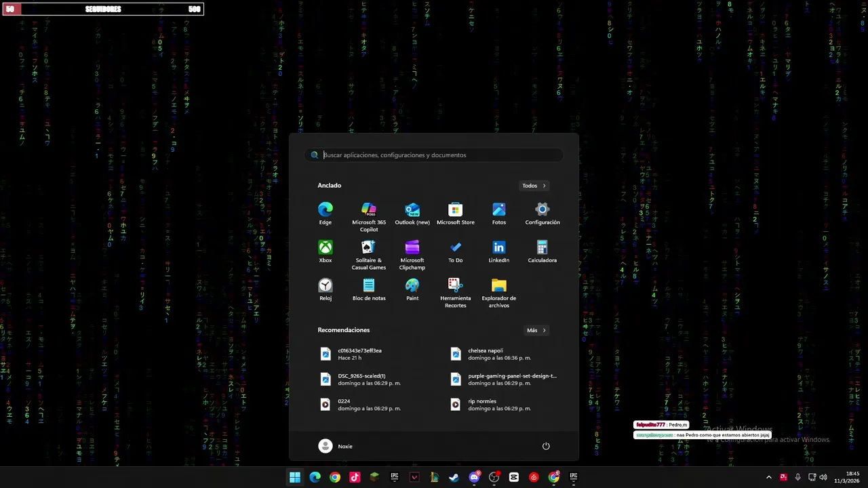Open TikTok from the taskbar
The height and width of the screenshot is (488, 868).
coord(355,477)
